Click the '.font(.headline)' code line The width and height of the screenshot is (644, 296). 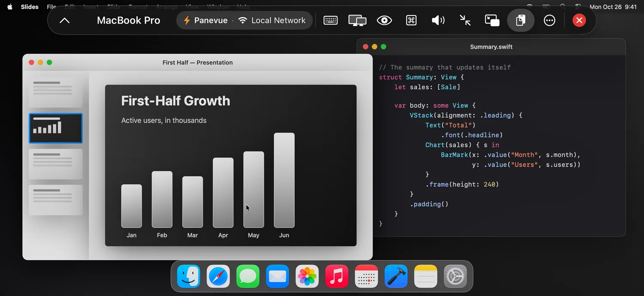[x=472, y=135]
